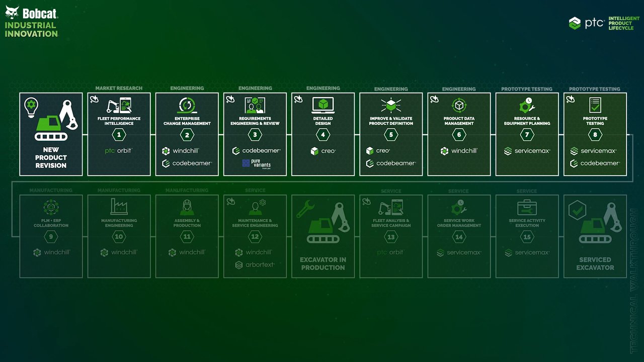Open codebeamer in Improve & Validate card
Image resolution: width=644 pixels, height=362 pixels.
(390, 163)
